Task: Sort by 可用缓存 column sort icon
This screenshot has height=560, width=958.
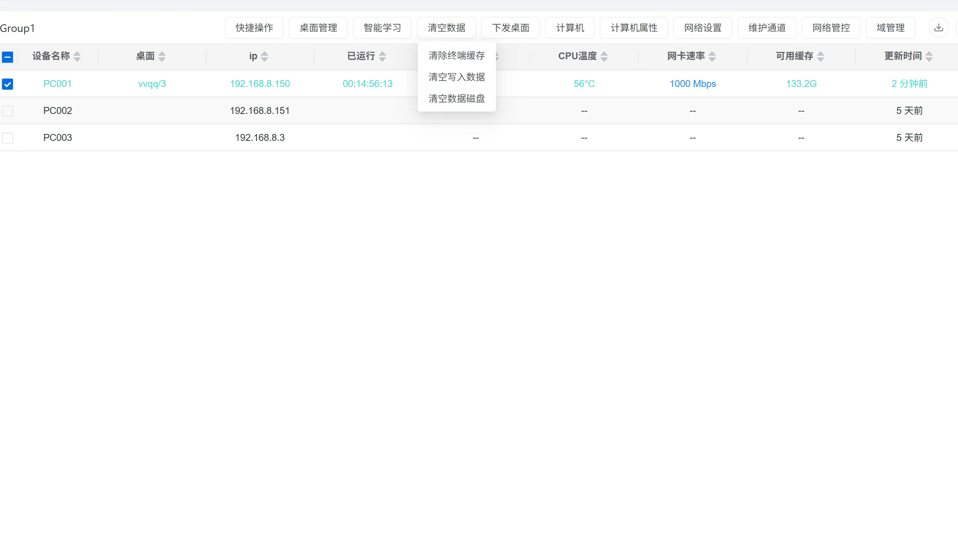Action: click(x=821, y=57)
